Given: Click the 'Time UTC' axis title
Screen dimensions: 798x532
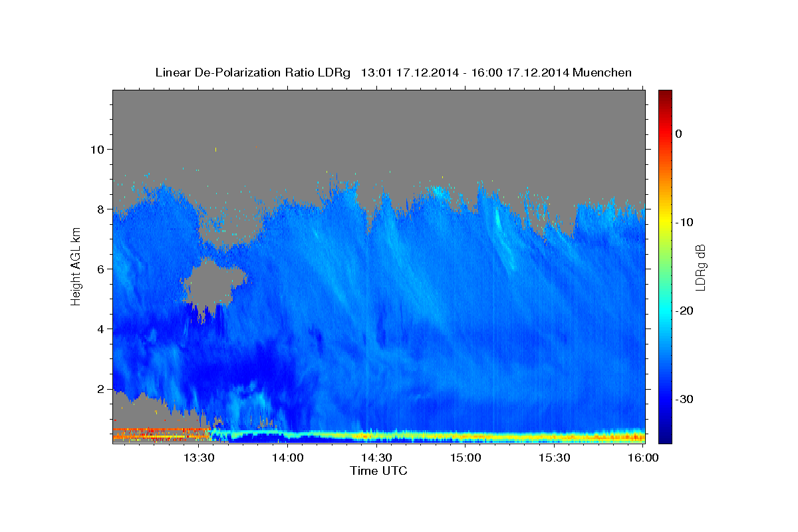Looking at the screenshot, I should point(378,471).
